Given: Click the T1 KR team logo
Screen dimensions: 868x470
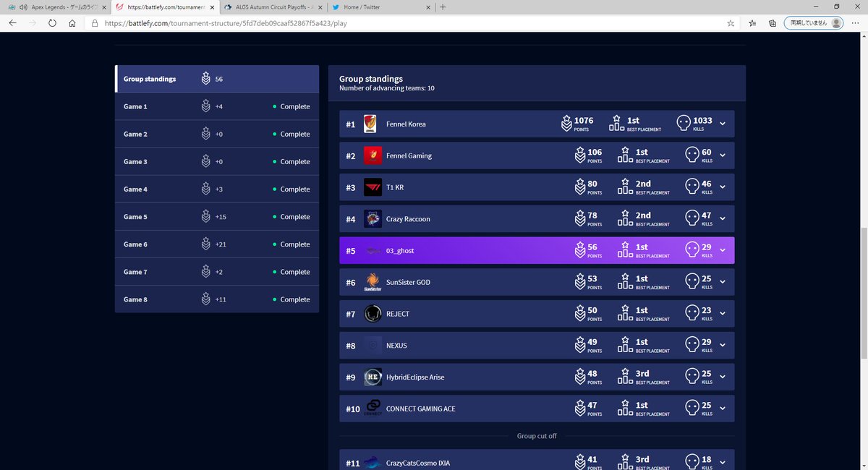Looking at the screenshot, I should click(373, 187).
